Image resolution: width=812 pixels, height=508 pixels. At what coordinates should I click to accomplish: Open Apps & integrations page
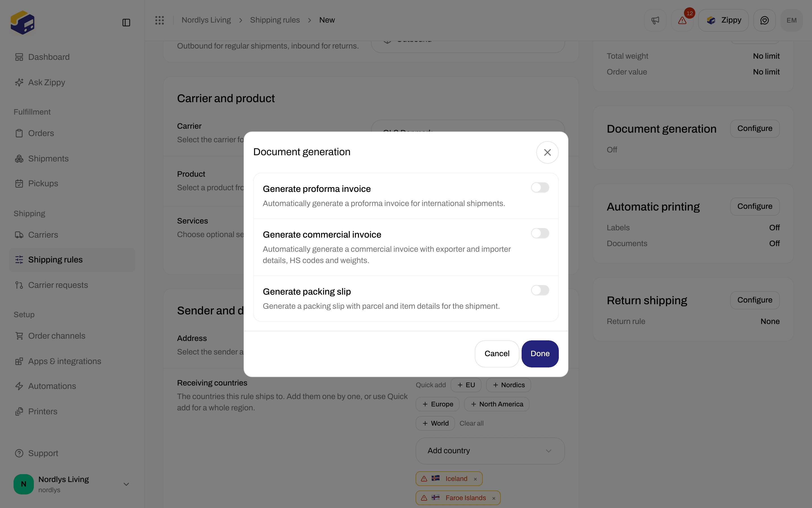pos(72,361)
